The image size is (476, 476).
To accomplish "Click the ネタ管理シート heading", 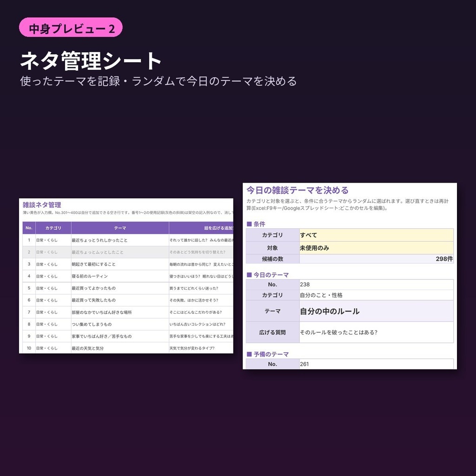I will pos(91,61).
